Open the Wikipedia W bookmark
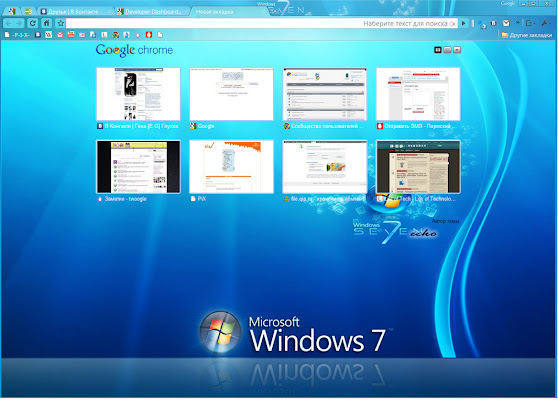The image size is (558, 400). tap(49, 35)
